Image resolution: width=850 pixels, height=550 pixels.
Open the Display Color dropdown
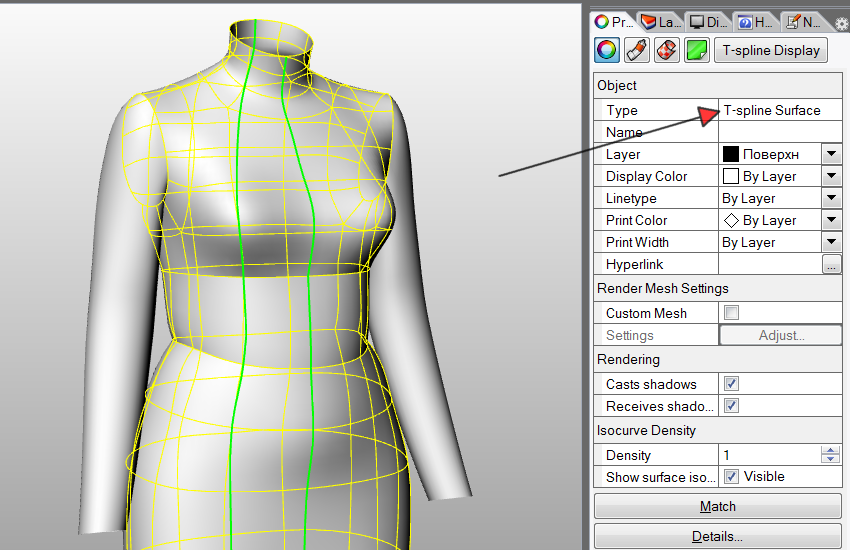[831, 176]
